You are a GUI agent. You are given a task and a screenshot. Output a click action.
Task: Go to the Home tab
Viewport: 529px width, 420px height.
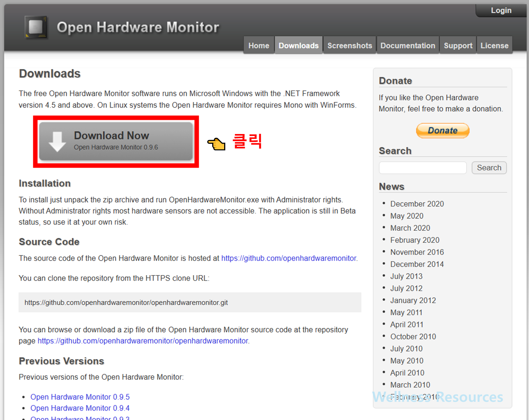point(259,46)
